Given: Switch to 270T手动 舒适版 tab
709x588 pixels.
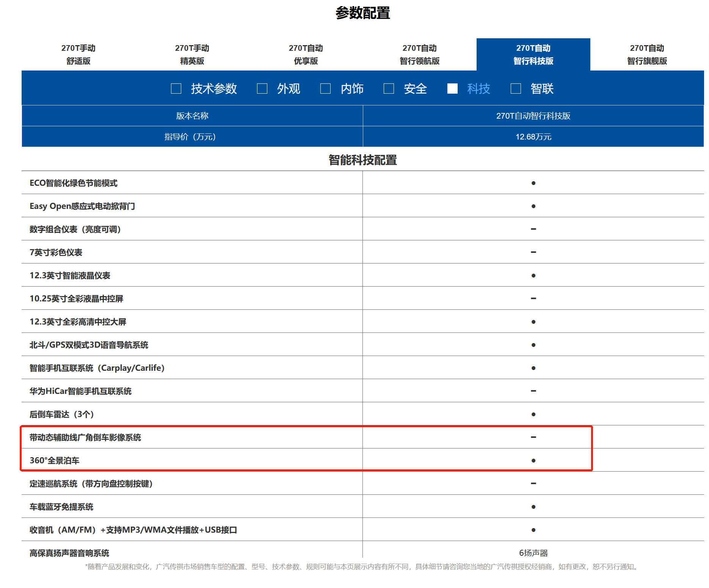Looking at the screenshot, I should (x=78, y=55).
